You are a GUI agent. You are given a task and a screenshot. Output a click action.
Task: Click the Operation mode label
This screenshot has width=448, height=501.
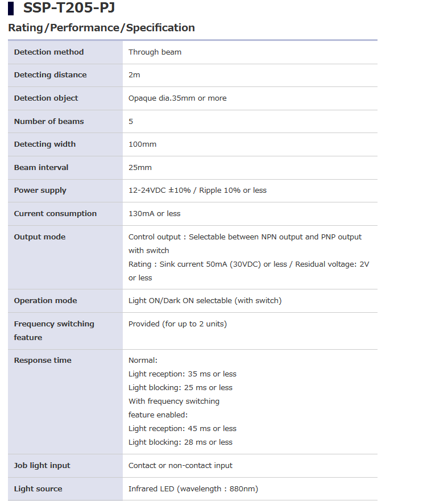(45, 301)
